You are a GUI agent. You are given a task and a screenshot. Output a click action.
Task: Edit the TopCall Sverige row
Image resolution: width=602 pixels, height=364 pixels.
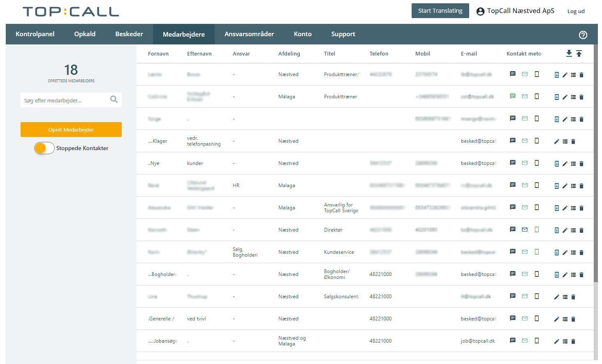(565, 208)
